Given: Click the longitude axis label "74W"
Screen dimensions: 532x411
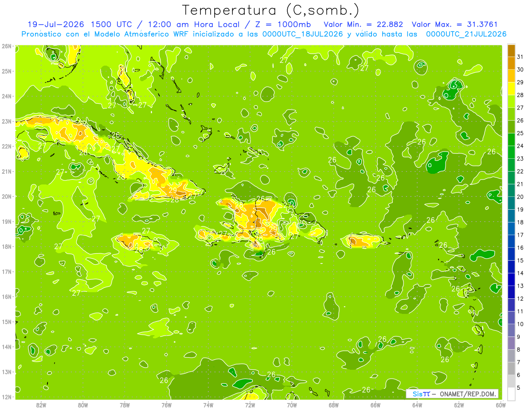Looking at the screenshot, I should (x=208, y=405).
